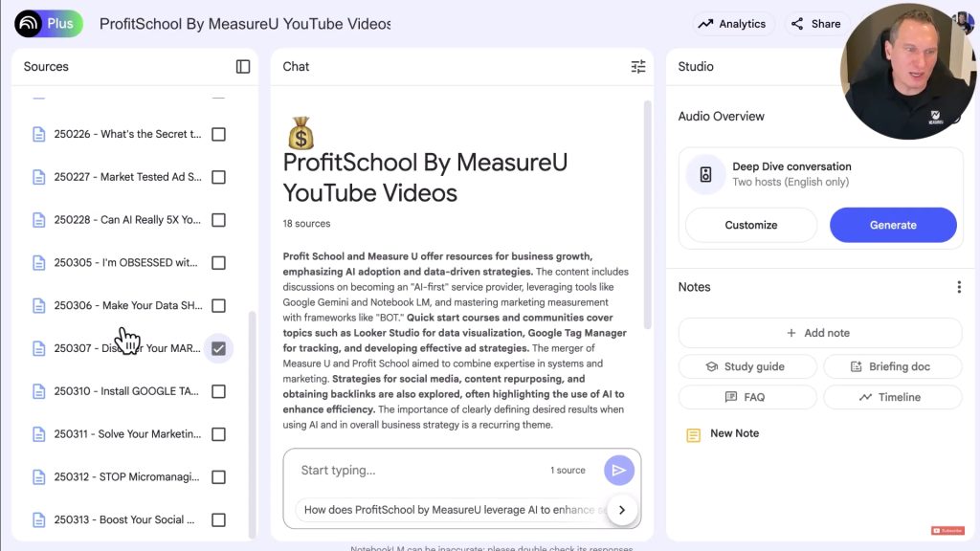Click the notebook title in the header
The height and width of the screenshot is (551, 980).
(245, 24)
